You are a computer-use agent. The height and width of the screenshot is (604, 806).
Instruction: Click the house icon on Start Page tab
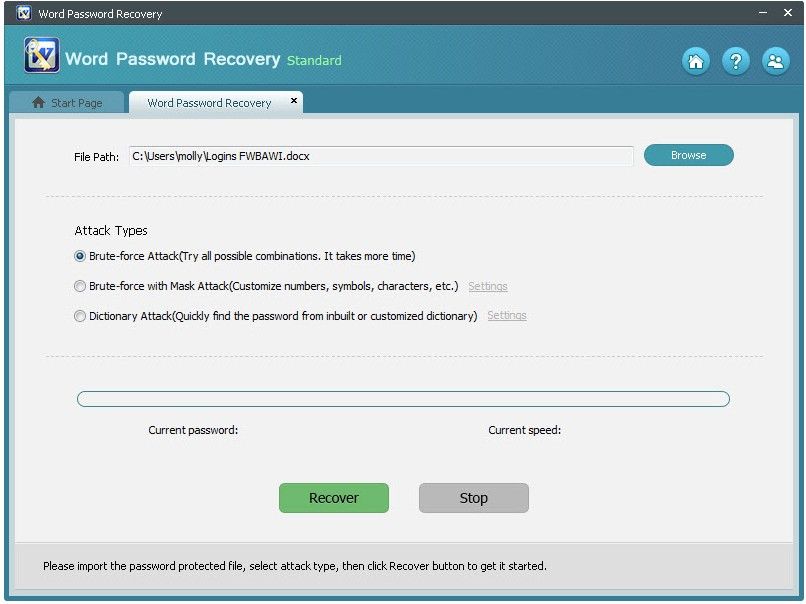39,102
